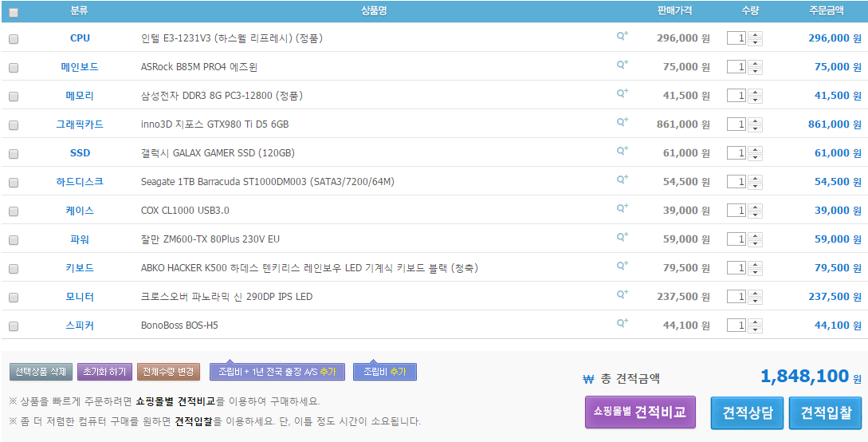868x442 pixels.
Task: Click the 그래픽카드 quantity input field
Action: coord(736,124)
